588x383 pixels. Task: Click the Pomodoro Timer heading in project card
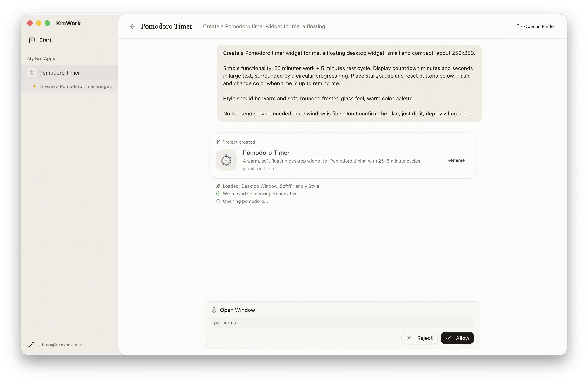coord(266,153)
